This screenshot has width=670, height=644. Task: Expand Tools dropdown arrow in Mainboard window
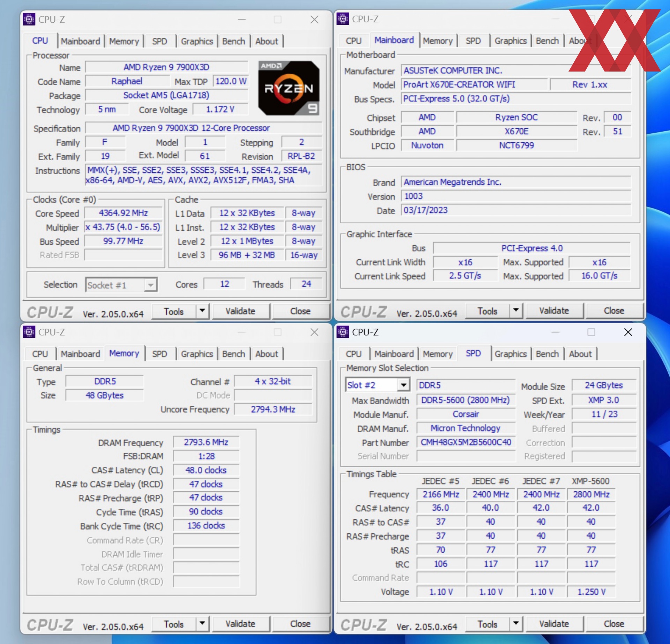(x=516, y=310)
